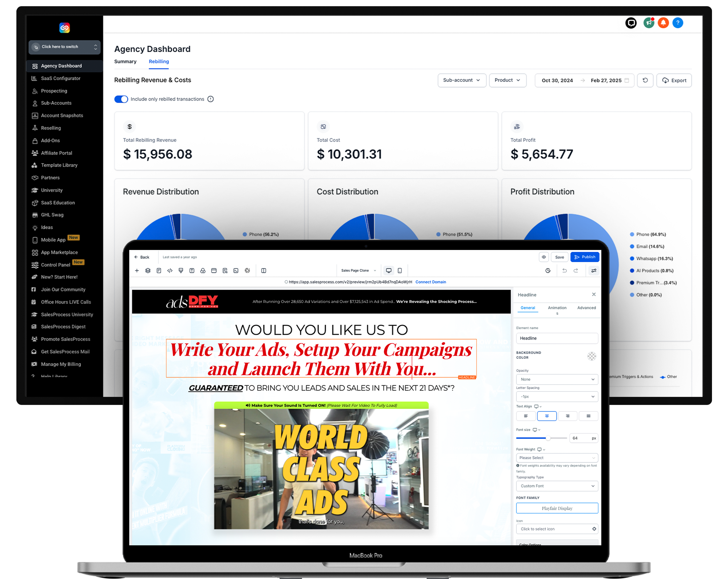Toggle Include only rebilled transactions switch
The image size is (728, 585).
coord(121,99)
